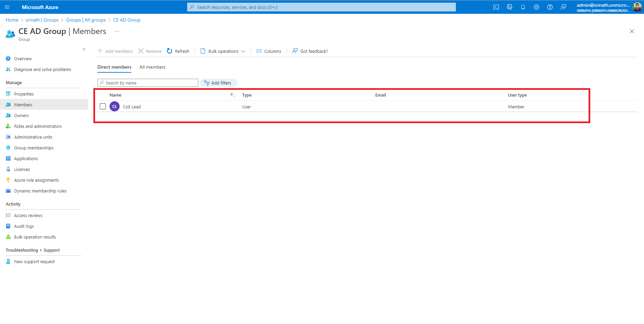The height and width of the screenshot is (324, 644).
Task: Click the feedback icon in top bar
Action: [563, 7]
